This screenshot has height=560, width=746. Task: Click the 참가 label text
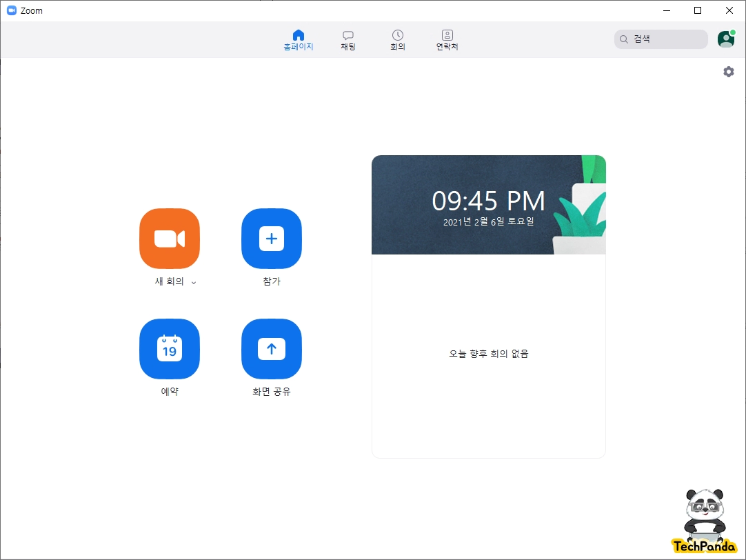pyautogui.click(x=272, y=281)
